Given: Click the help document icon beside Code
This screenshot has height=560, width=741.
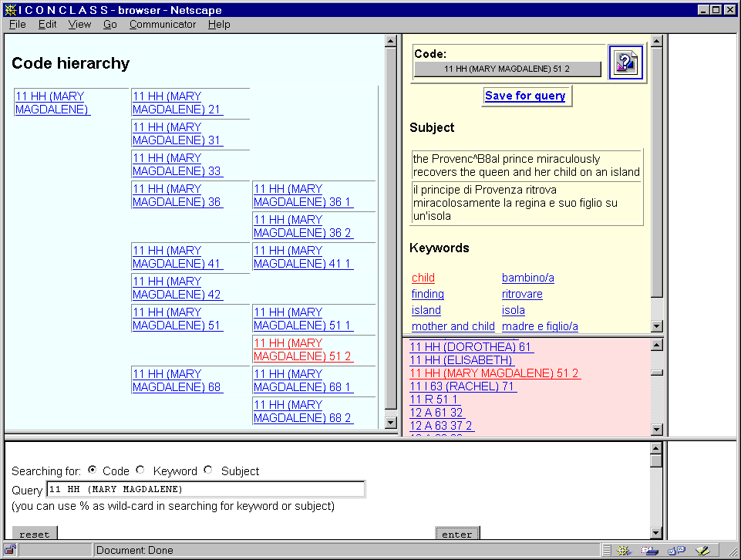Looking at the screenshot, I should tap(625, 62).
